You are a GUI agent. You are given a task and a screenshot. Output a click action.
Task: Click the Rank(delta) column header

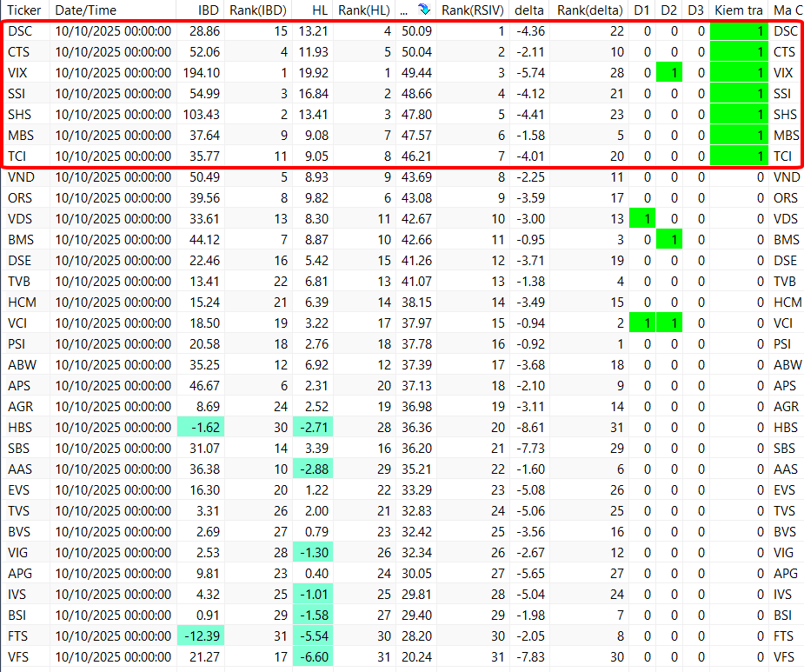point(590,10)
